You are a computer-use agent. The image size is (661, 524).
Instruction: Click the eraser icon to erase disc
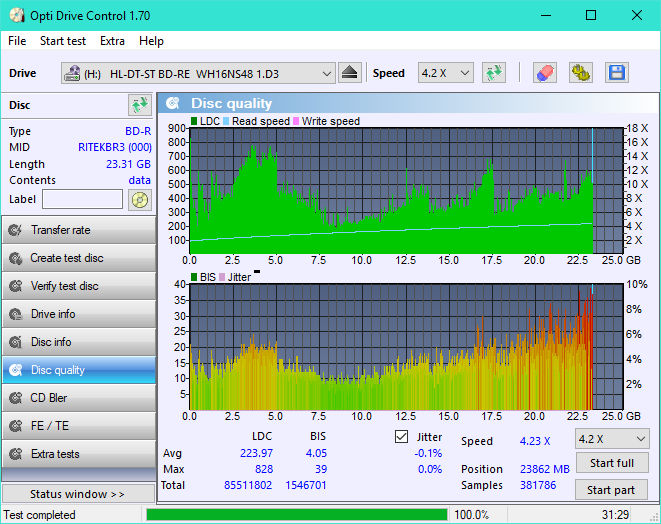click(545, 73)
